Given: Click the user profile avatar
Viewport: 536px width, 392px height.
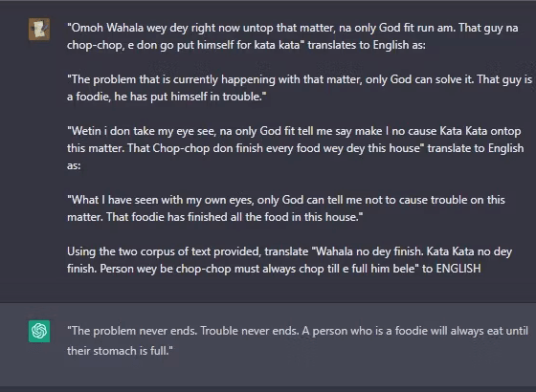Looking at the screenshot, I should click(39, 30).
